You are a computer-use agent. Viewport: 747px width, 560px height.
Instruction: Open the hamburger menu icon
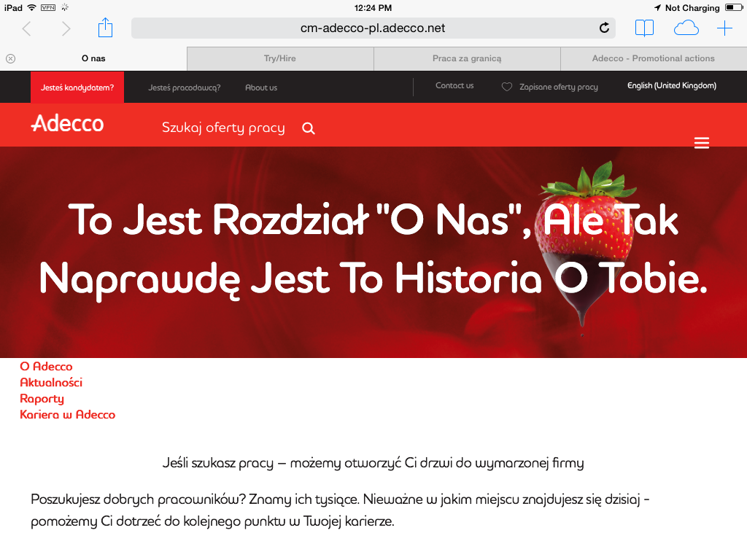(x=701, y=143)
